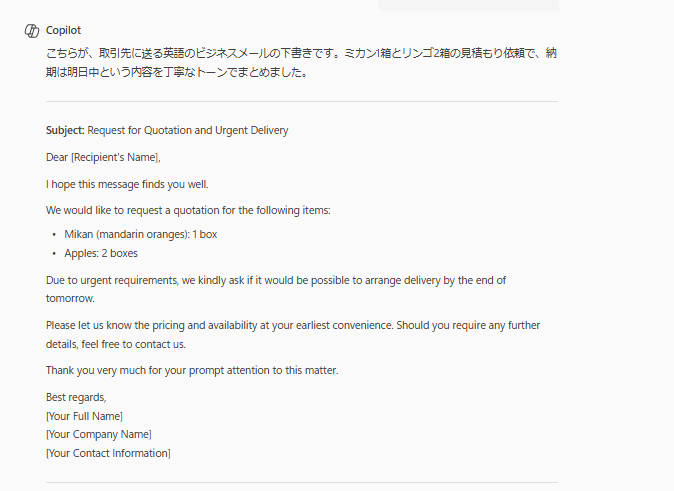Image resolution: width=674 pixels, height=491 pixels.
Task: Click the Due to urgent requirements sentence
Action: [x=276, y=280]
